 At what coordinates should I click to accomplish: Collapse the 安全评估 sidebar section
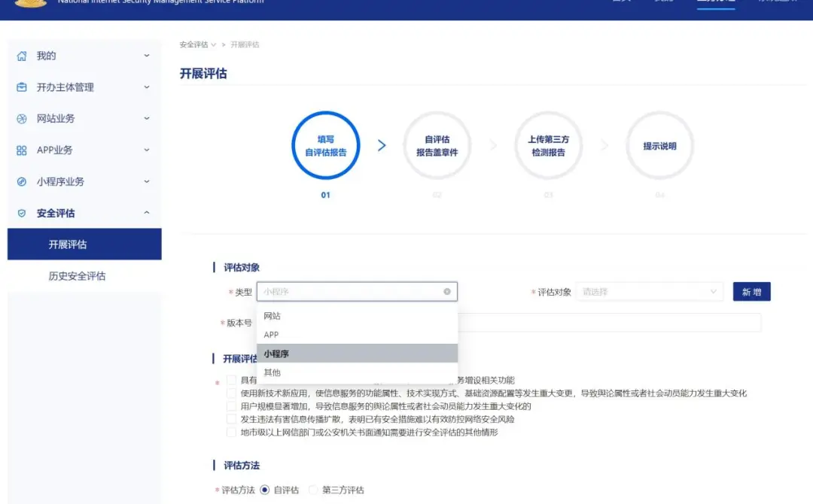tap(147, 214)
